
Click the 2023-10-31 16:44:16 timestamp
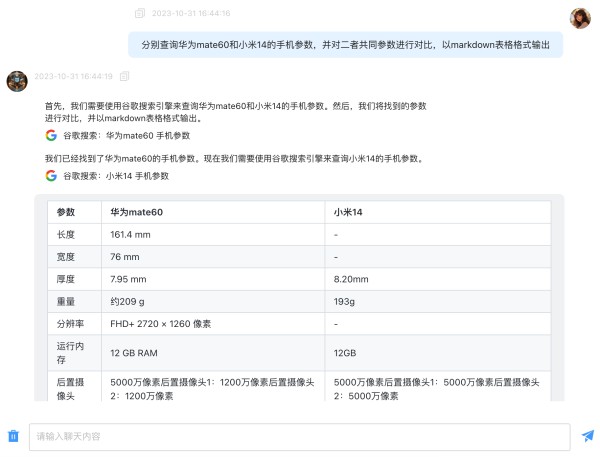(191, 13)
